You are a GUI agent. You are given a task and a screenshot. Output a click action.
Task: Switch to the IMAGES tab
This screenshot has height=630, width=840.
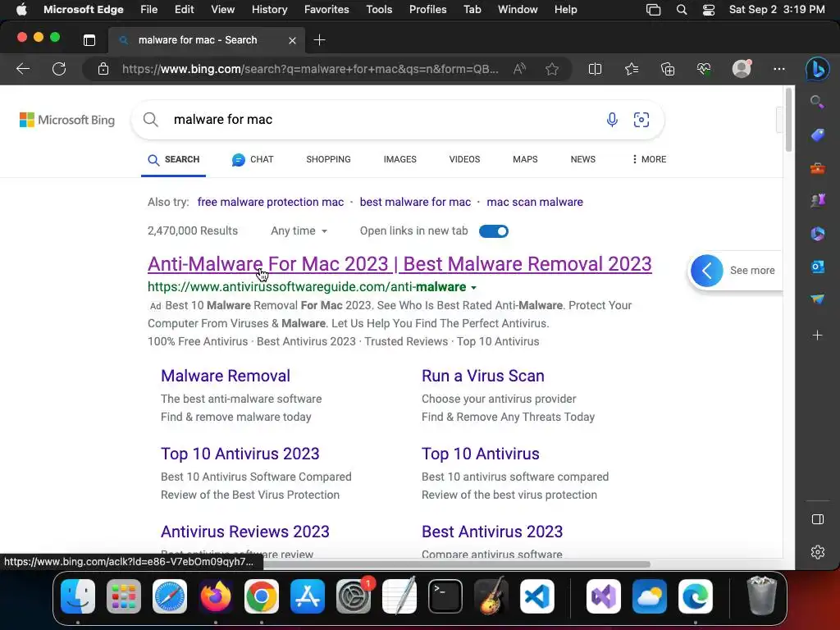pos(399,159)
